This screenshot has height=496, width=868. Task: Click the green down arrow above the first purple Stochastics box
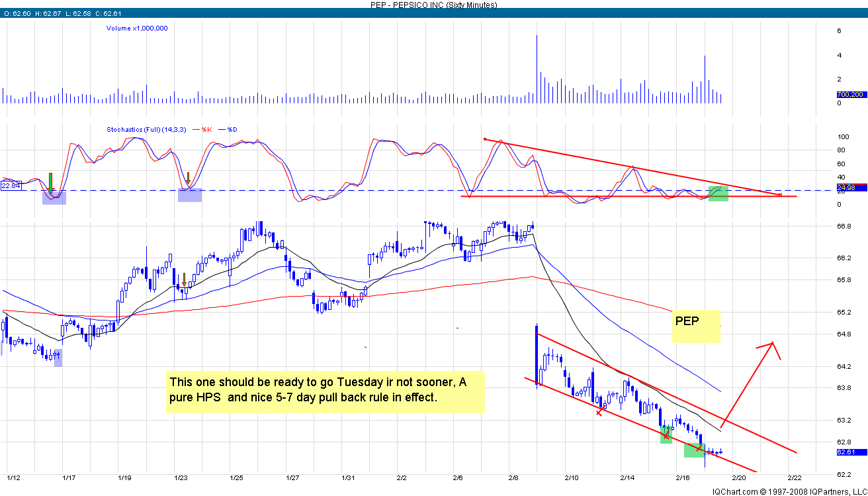tap(50, 182)
